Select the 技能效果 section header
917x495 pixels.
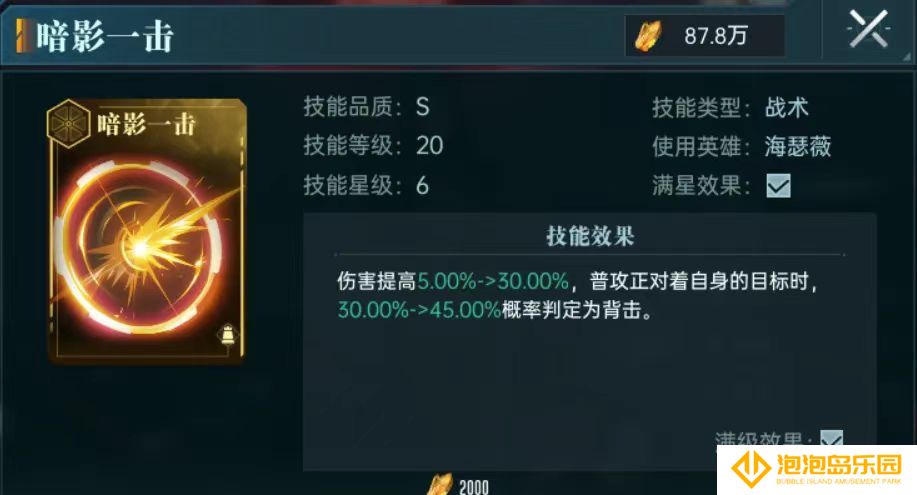[590, 236]
